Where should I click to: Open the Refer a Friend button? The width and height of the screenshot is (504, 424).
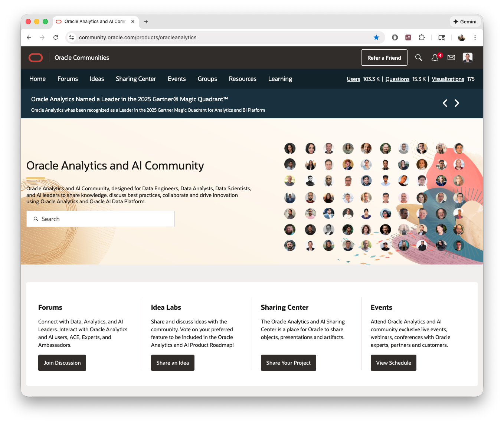coord(384,57)
